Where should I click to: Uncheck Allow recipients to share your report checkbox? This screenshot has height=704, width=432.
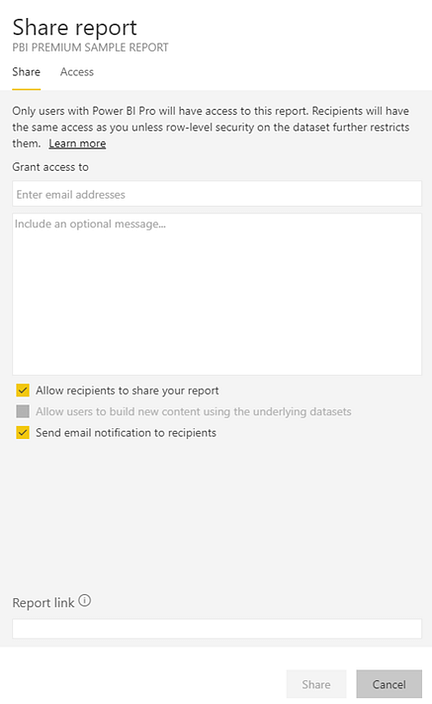[x=22, y=390]
